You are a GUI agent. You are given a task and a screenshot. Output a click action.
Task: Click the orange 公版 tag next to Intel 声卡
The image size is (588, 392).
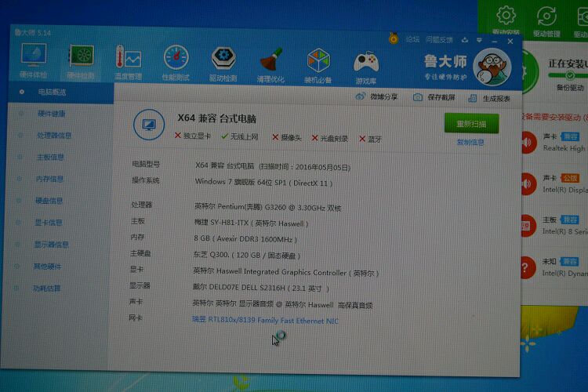click(x=570, y=178)
